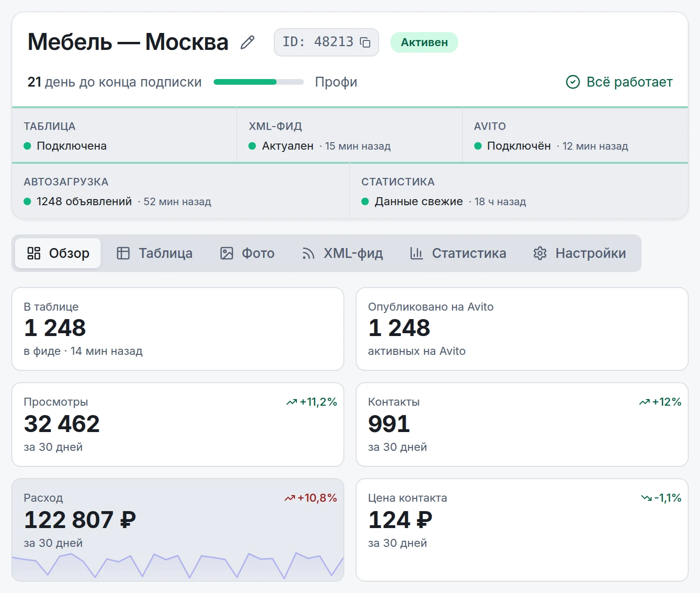Switch to the Статистика tab
Screen dimensions: 700x593
coord(458,253)
